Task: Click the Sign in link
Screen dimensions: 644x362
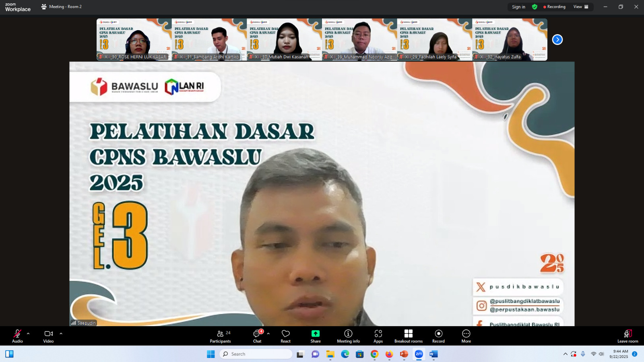Action: coord(518,7)
